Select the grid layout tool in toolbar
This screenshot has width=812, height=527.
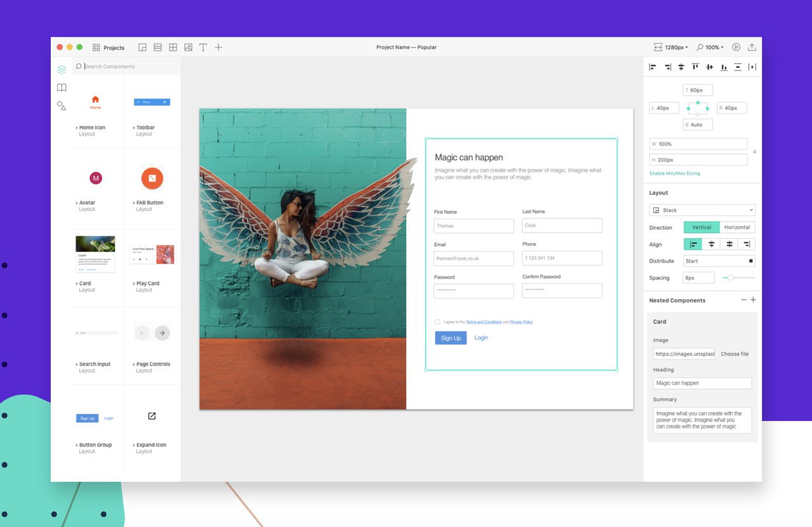tap(173, 48)
